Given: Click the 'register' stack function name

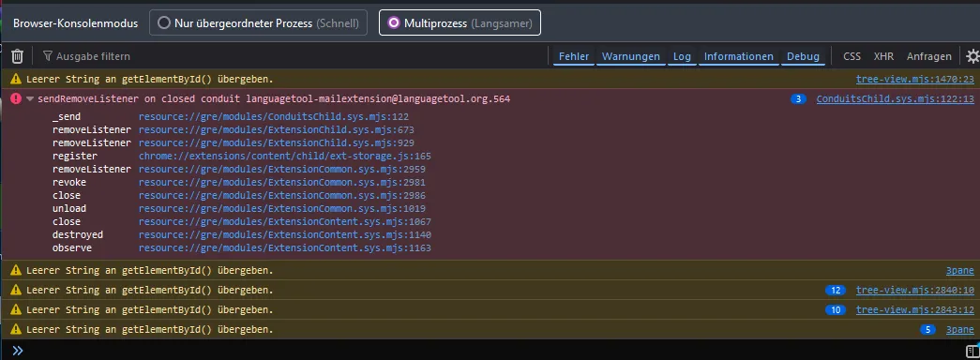Looking at the screenshot, I should tap(75, 157).
